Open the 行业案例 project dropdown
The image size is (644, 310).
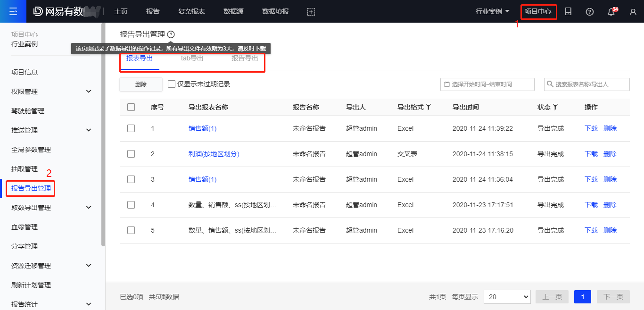pos(493,12)
